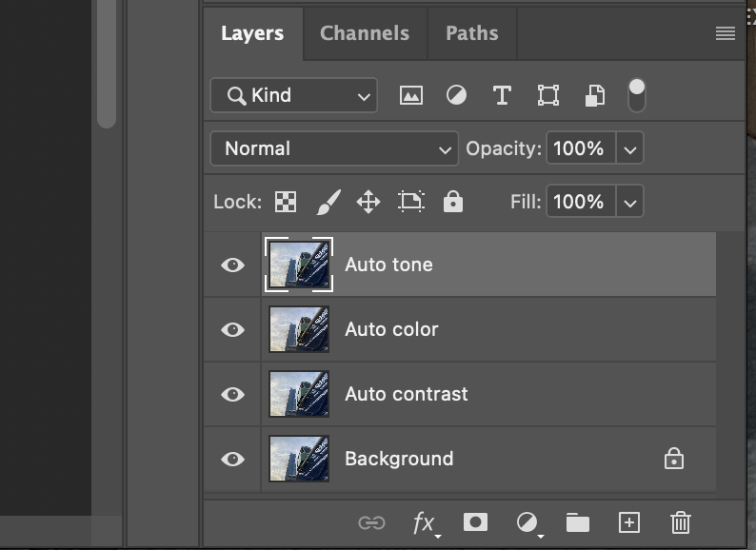The height and width of the screenshot is (550, 756).
Task: Filter for adjustment layers
Action: [x=456, y=95]
